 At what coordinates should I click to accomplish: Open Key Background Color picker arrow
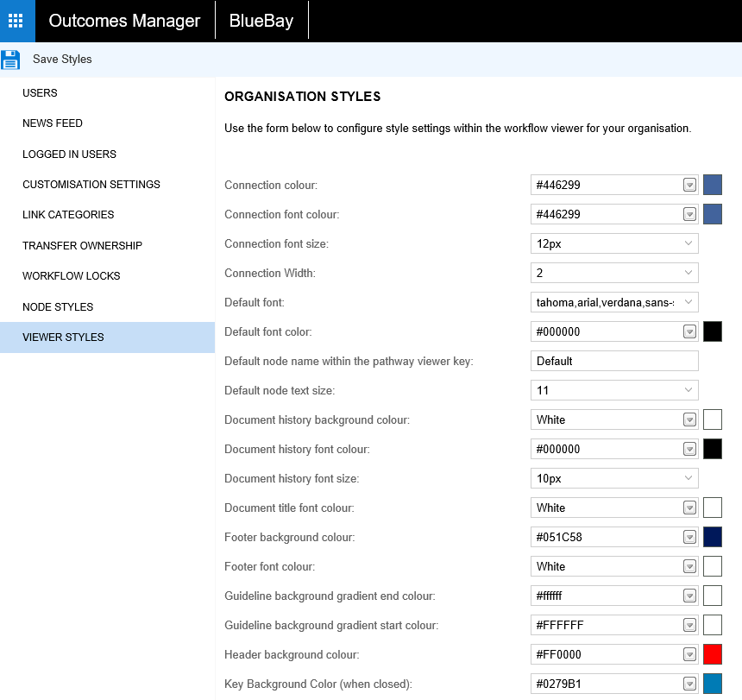[x=689, y=684]
